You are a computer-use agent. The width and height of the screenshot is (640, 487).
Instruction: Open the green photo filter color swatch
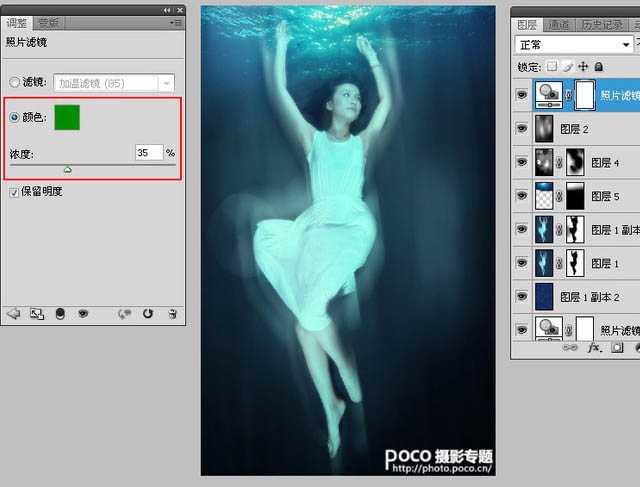(67, 118)
